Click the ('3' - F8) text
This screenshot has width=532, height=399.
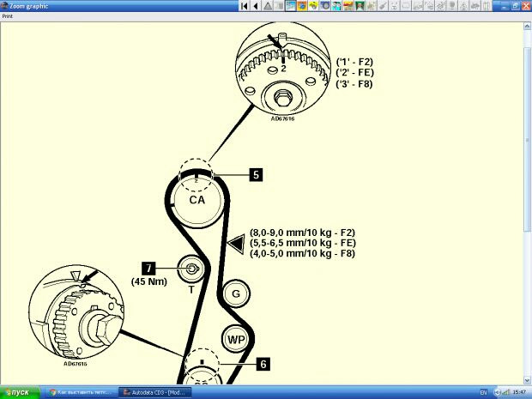354,84
